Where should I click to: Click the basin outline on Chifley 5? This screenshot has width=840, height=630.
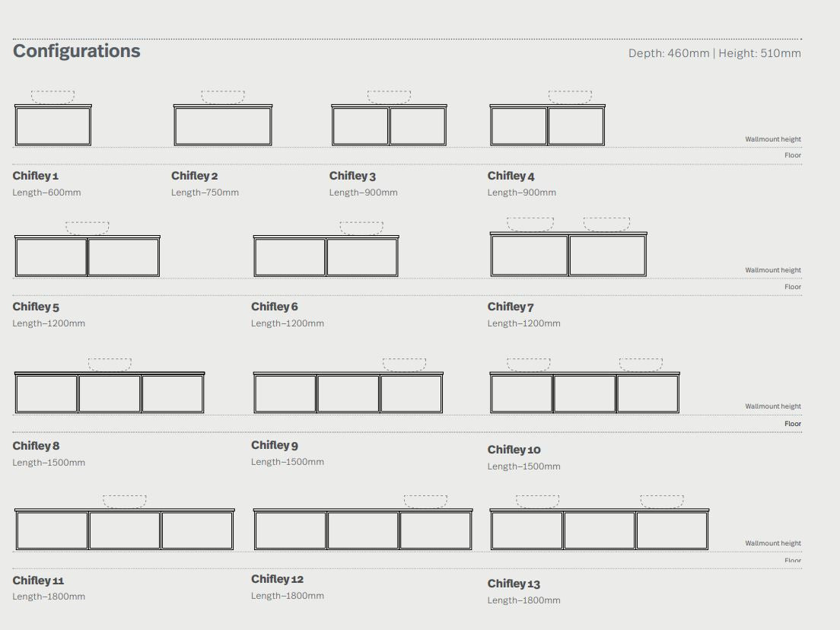[x=87, y=228]
